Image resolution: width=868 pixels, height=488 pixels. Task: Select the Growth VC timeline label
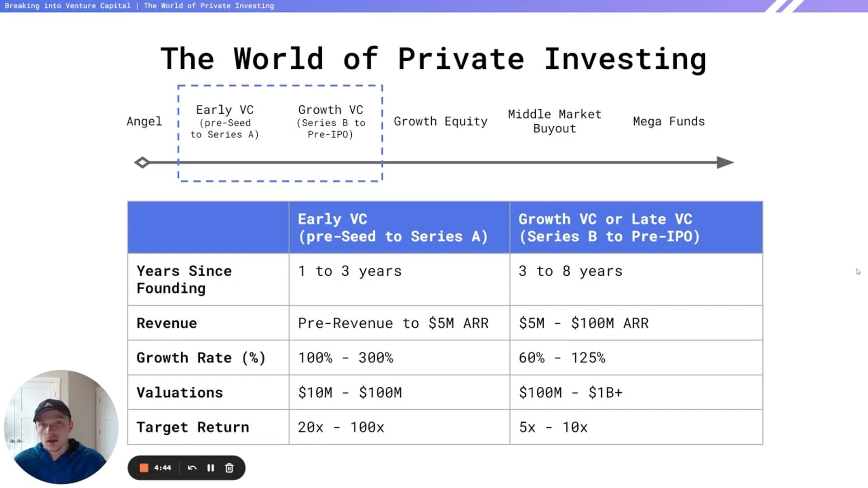point(330,110)
